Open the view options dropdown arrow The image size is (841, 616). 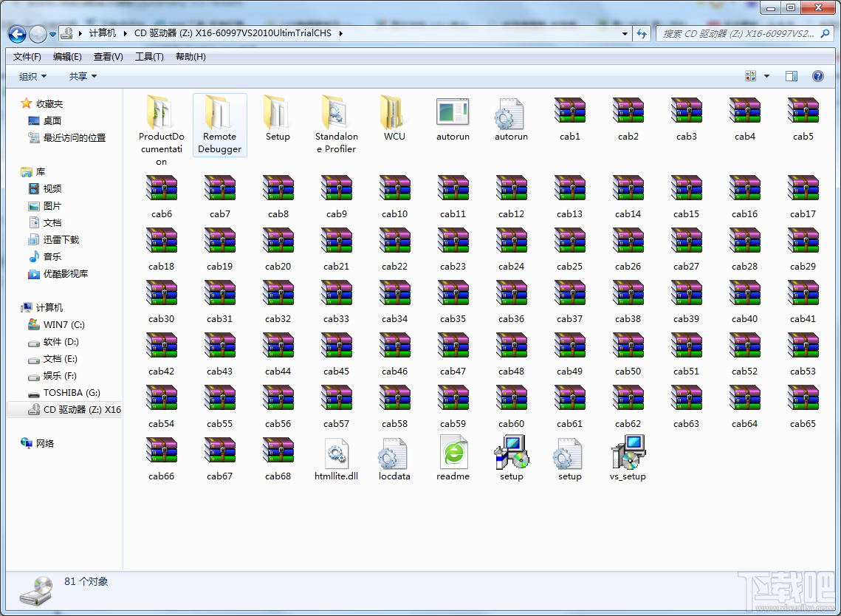pyautogui.click(x=766, y=76)
